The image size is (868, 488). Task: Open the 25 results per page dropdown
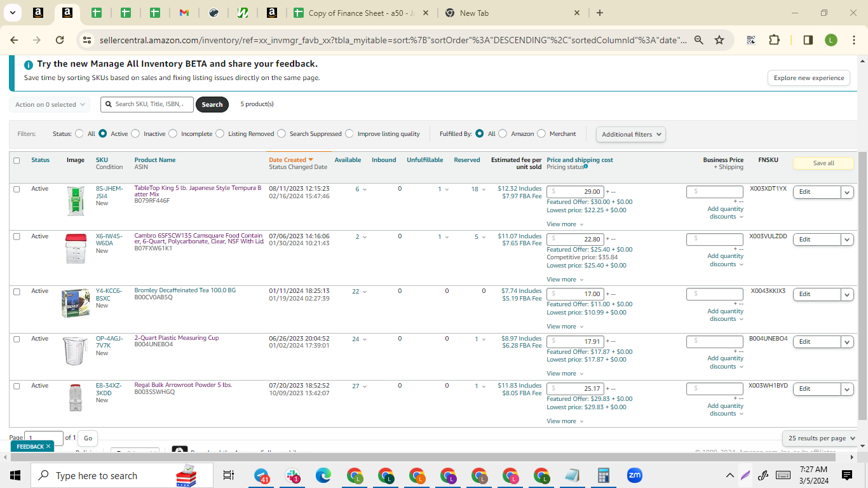tap(820, 438)
